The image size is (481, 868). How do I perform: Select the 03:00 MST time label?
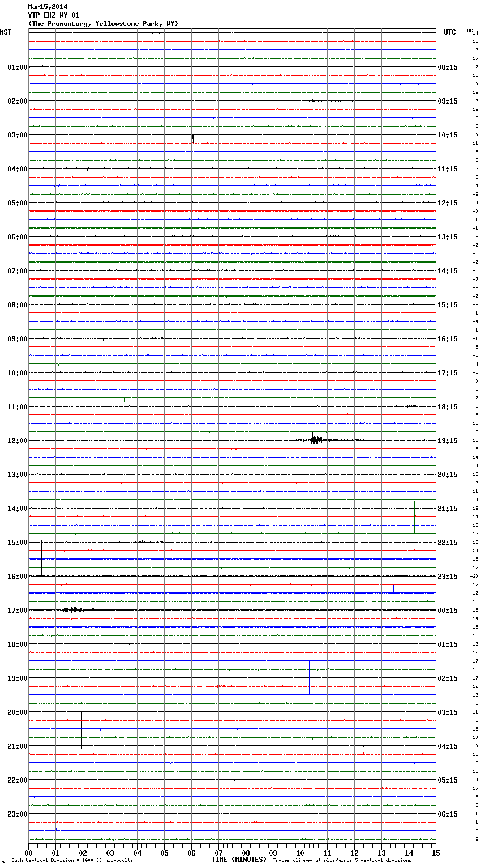click(17, 135)
